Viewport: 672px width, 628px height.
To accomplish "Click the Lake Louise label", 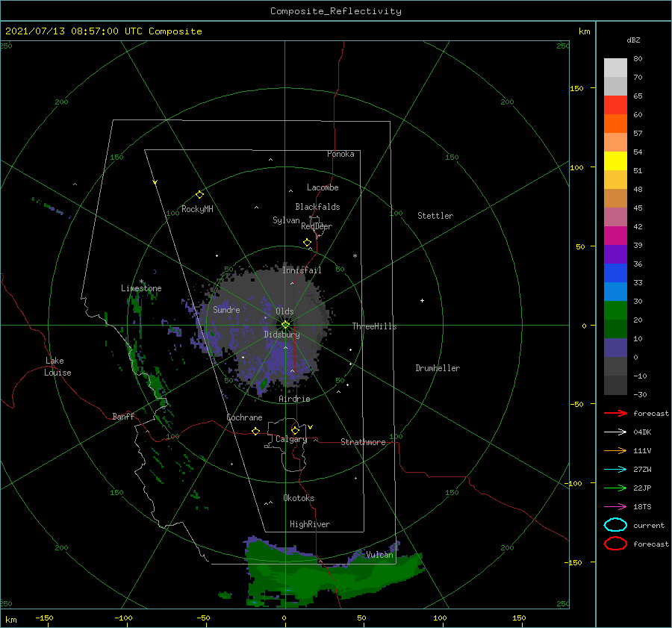I will 57,367.
